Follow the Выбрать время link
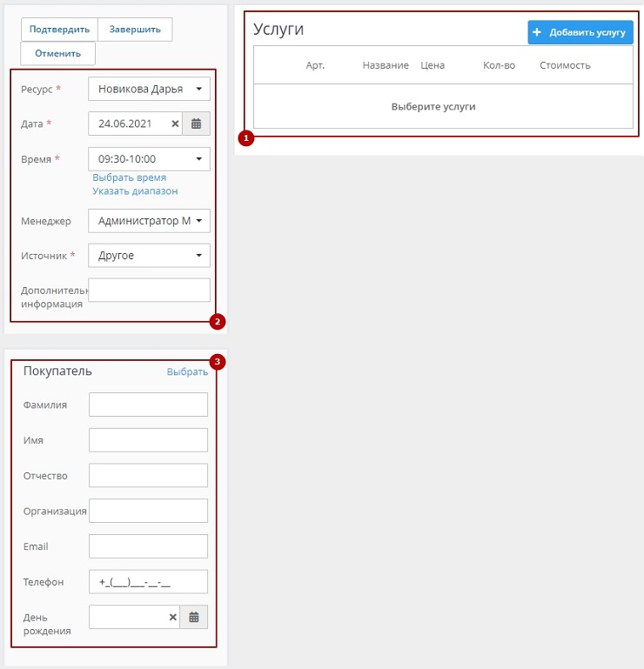Screen dimensions: 644x669 (129, 177)
